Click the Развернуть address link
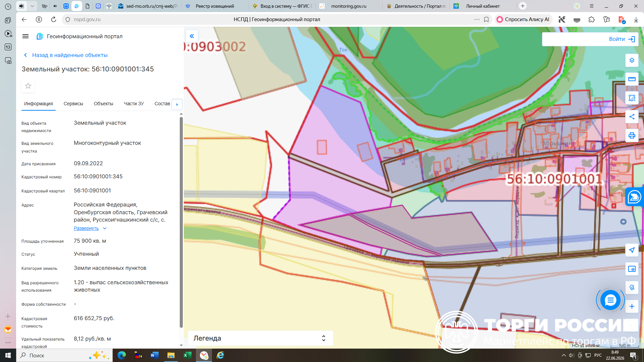The image size is (644, 362). 86,228
